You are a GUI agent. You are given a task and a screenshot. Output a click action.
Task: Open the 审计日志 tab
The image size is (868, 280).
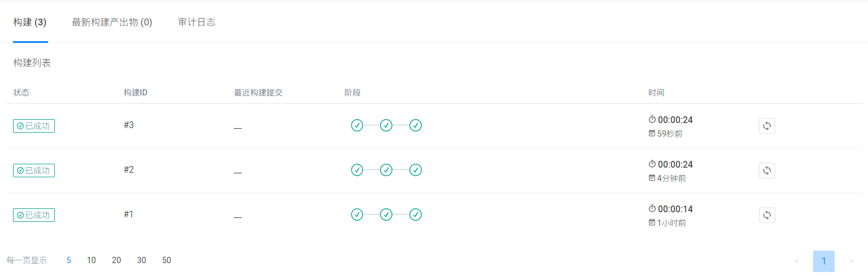click(196, 23)
